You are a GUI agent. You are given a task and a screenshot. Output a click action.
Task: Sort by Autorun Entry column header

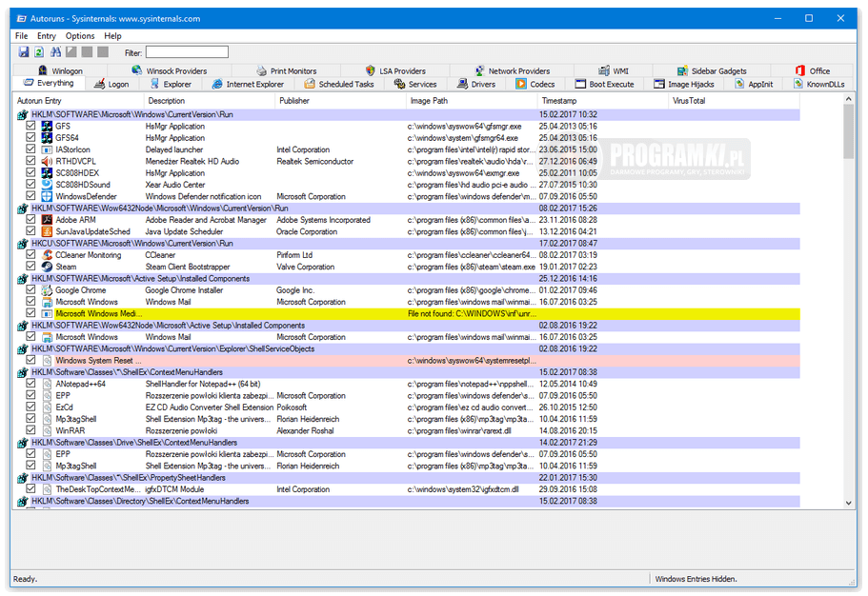pos(78,101)
